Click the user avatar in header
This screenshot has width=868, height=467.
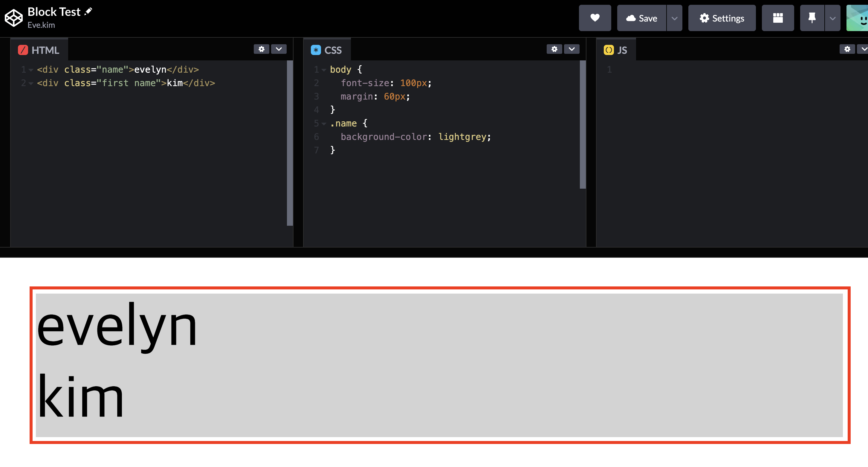point(858,18)
